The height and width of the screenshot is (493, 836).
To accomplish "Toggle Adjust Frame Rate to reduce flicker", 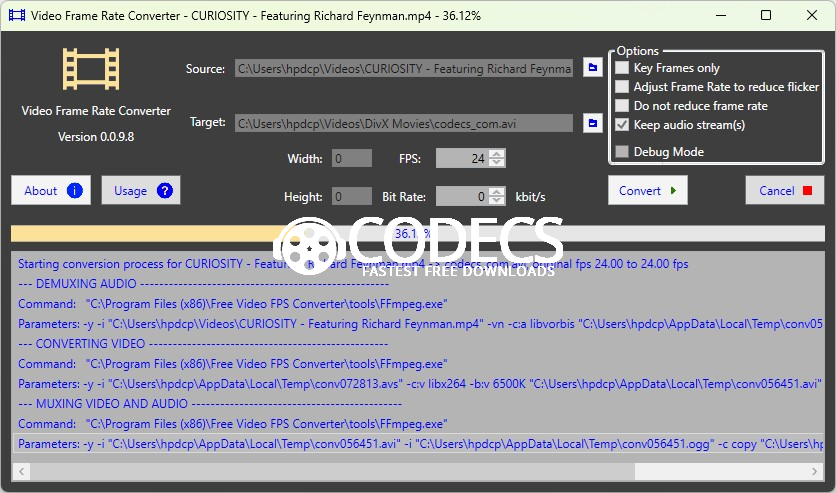I will (x=622, y=87).
